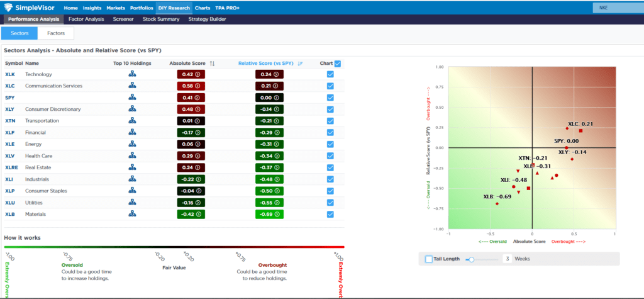
Task: View Top 10 Holdings for Utilities
Action: click(132, 203)
